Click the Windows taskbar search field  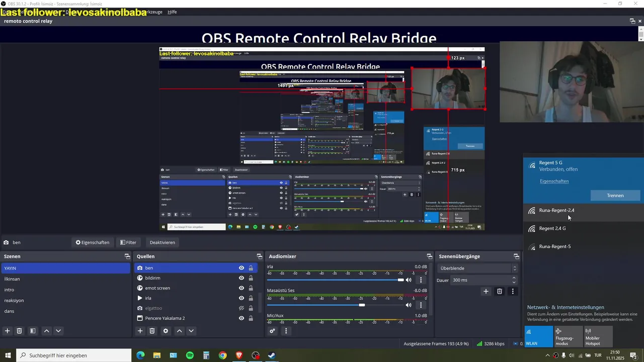coord(74,355)
